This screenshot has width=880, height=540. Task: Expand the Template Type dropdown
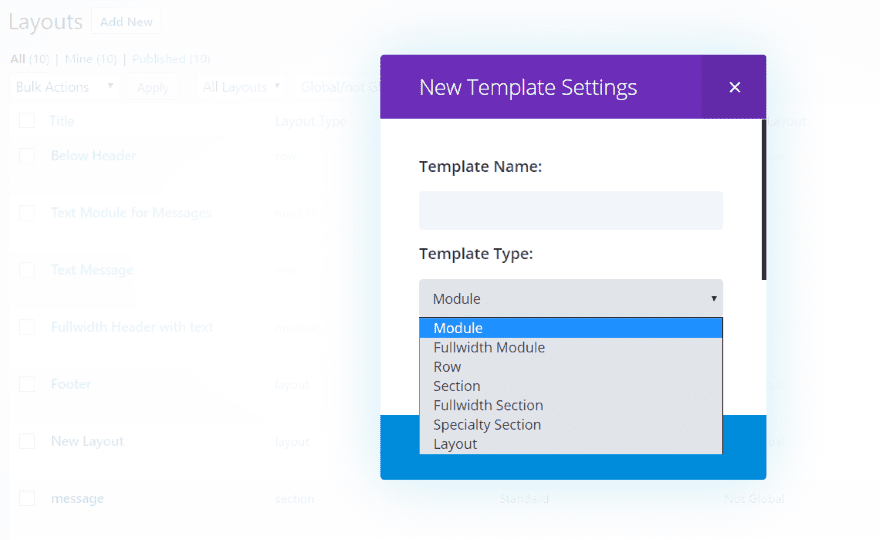(x=570, y=298)
